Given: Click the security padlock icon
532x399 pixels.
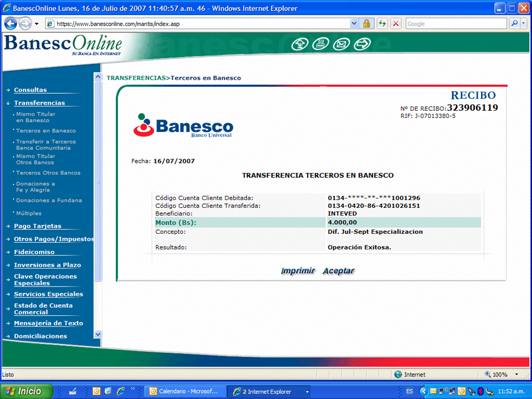Looking at the screenshot, I should coord(366,24).
